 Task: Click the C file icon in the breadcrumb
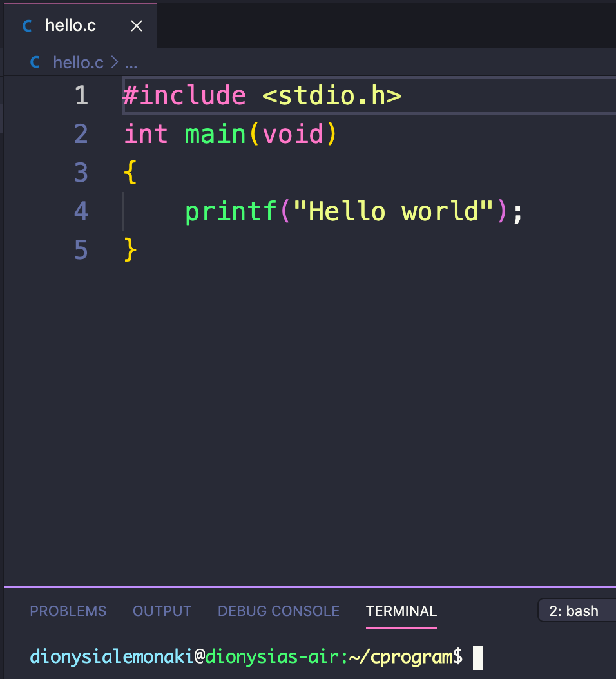click(x=35, y=62)
